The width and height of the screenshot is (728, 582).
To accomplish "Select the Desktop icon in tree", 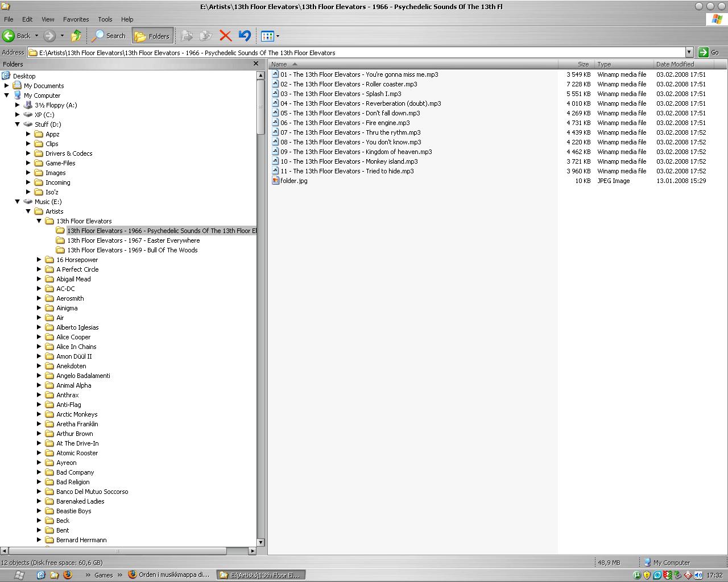I will tap(6, 76).
